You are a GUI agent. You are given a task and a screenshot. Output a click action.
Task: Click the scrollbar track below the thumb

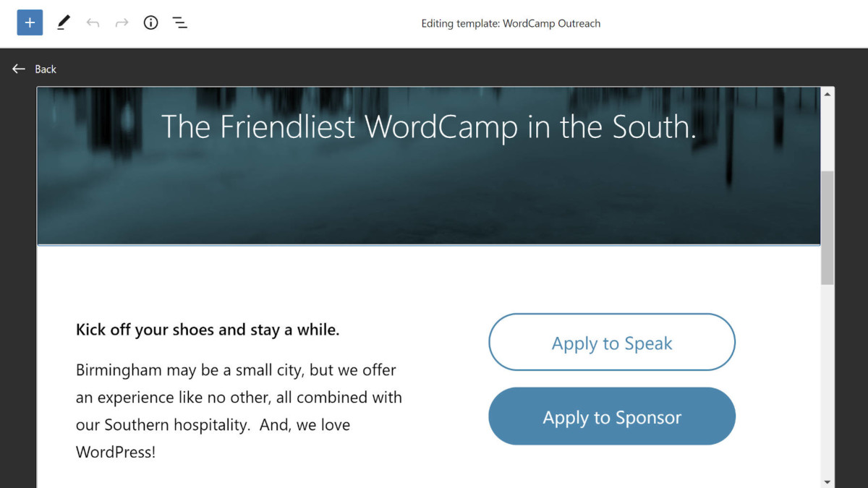(827, 376)
